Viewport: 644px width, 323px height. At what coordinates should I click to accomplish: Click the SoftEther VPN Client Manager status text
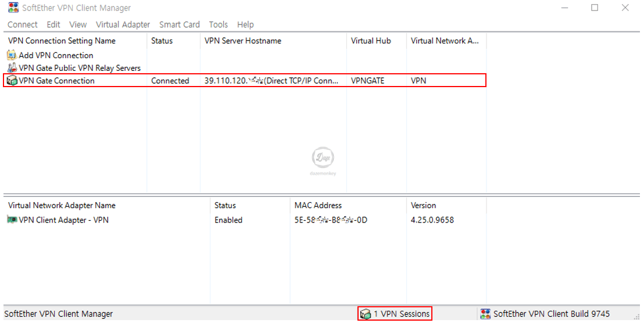pyautogui.click(x=58, y=314)
